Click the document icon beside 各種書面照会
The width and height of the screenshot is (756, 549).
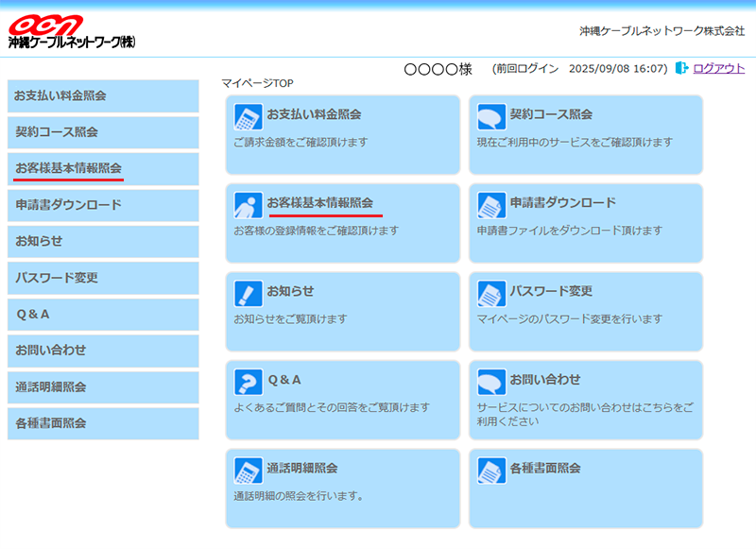coord(491,471)
